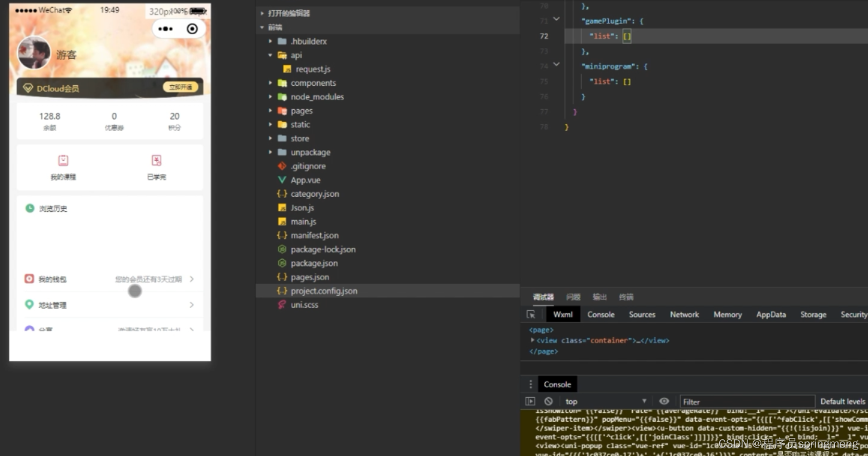Open the mini program capsule more-options dots
Viewport: 868px width, 456px height.
[166, 29]
